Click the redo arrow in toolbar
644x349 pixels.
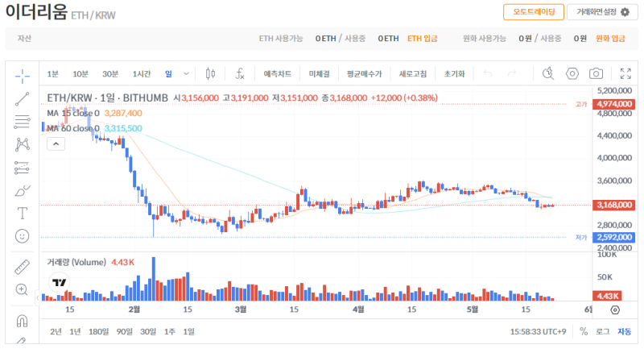[512, 73]
